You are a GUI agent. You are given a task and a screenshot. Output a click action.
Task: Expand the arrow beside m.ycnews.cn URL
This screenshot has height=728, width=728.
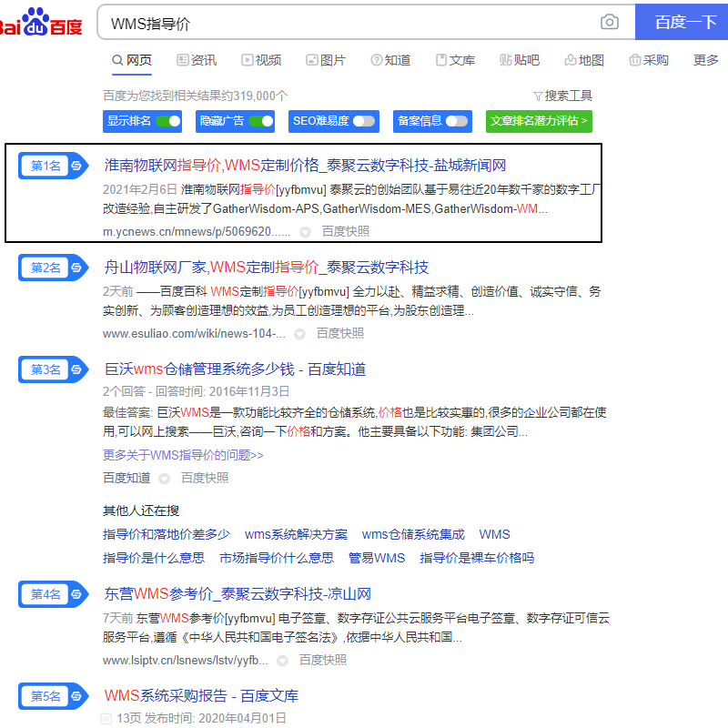[x=305, y=232]
